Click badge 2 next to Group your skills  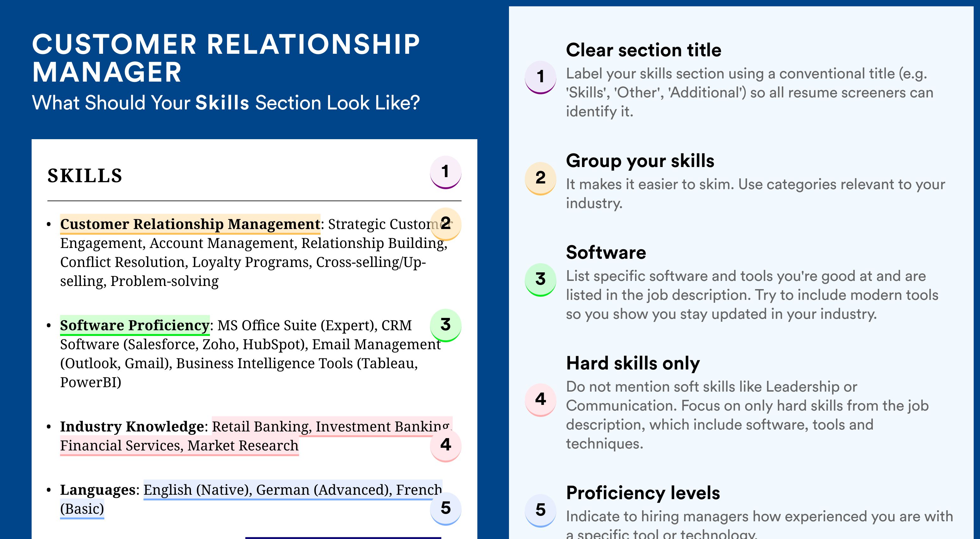(541, 178)
